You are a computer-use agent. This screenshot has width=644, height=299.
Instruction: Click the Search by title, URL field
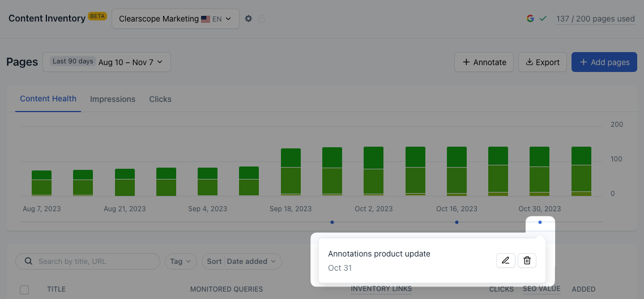[88, 261]
